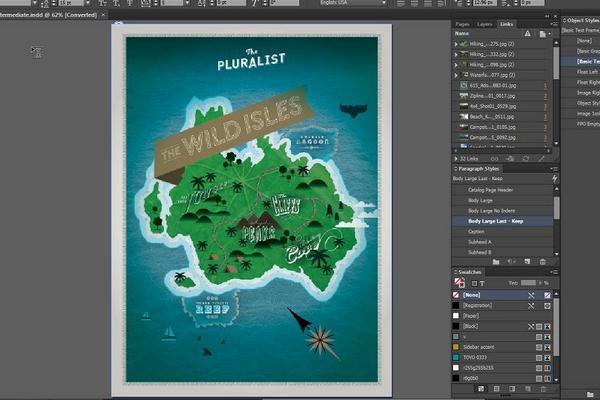
Task: Create new style group folder in Paragraph Styles
Action: 496,262
